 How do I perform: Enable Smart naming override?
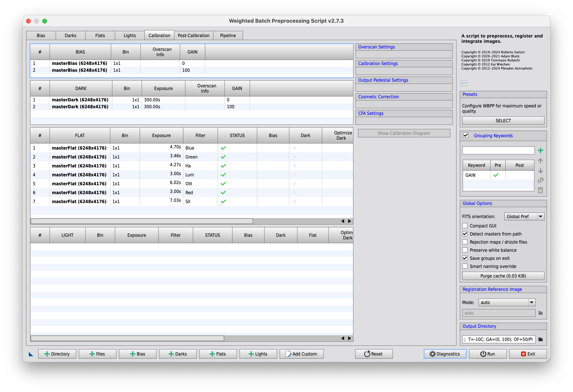pyautogui.click(x=465, y=266)
